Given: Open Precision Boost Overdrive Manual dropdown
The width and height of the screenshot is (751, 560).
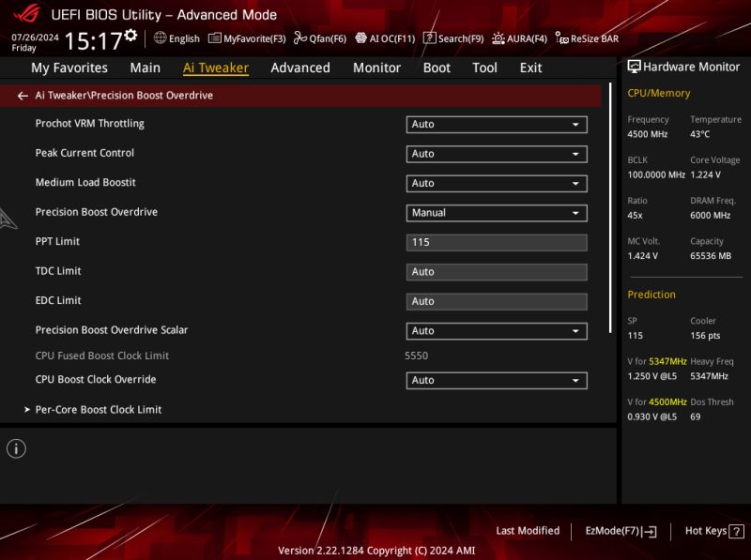Looking at the screenshot, I should (x=497, y=213).
